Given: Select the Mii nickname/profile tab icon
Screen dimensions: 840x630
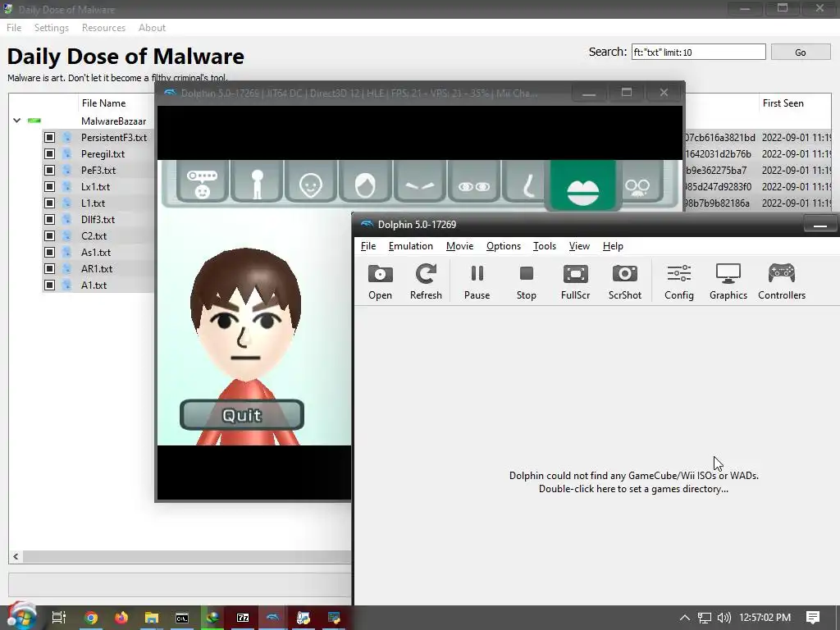Looking at the screenshot, I should point(202,182).
